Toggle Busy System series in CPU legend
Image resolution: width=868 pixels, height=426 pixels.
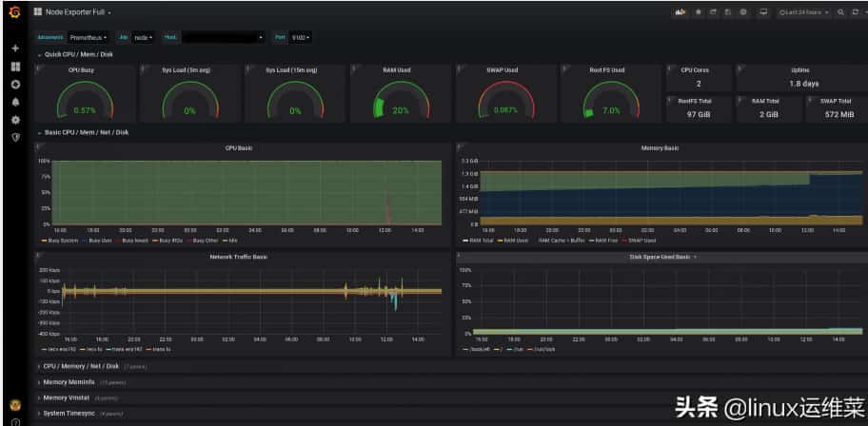coord(63,241)
